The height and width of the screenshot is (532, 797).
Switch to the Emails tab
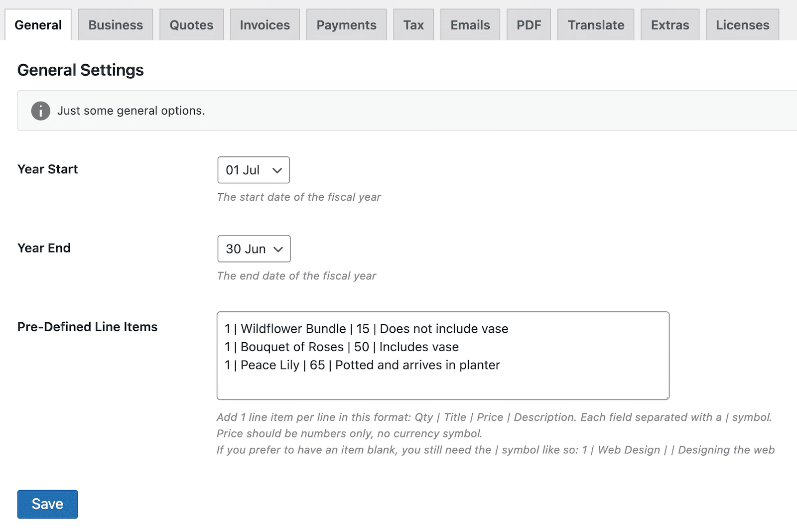[470, 25]
